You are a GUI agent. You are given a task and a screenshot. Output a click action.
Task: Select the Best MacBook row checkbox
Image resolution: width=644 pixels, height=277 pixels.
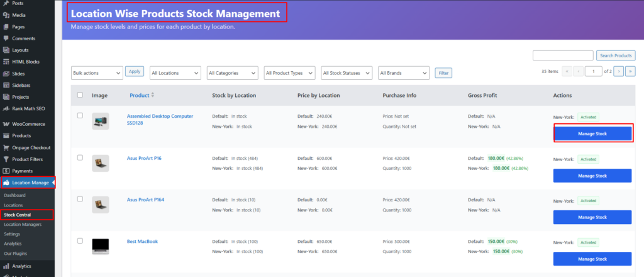[x=80, y=240]
